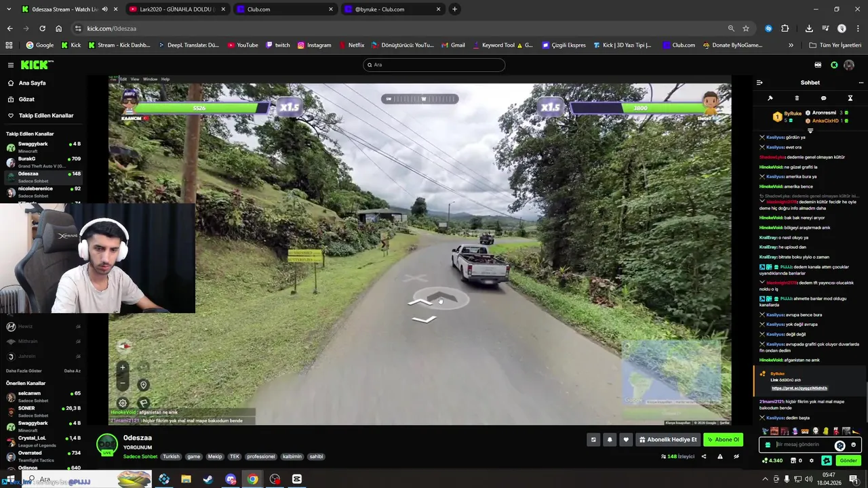Viewport: 868px width, 488px height.
Task: Open the chat bubble mode icon
Action: click(x=823, y=98)
